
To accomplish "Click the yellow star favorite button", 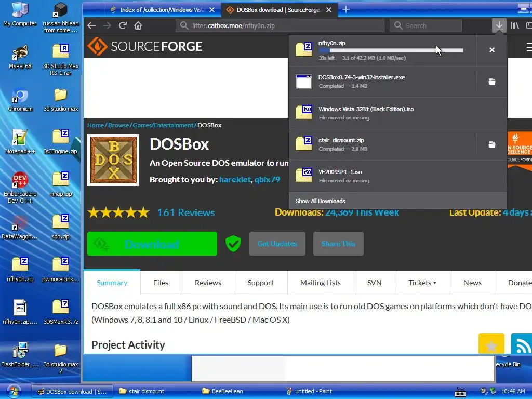I will 491,344.
